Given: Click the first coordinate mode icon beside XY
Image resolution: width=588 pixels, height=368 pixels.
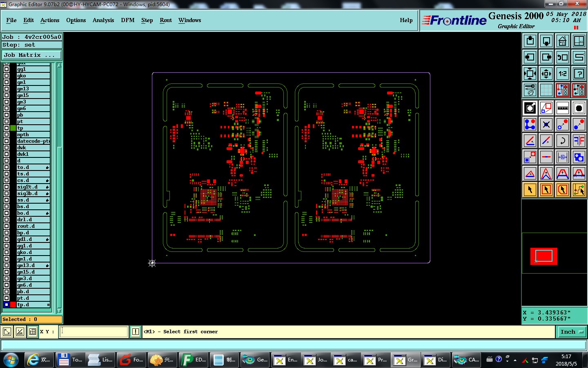Looking at the screenshot, I should tap(7, 332).
